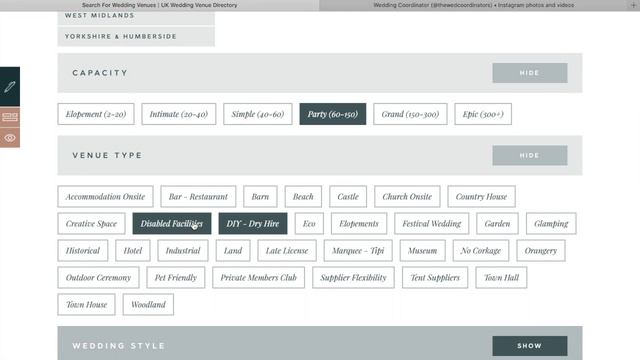Select West Midlands region
The height and width of the screenshot is (360, 640).
point(136,18)
